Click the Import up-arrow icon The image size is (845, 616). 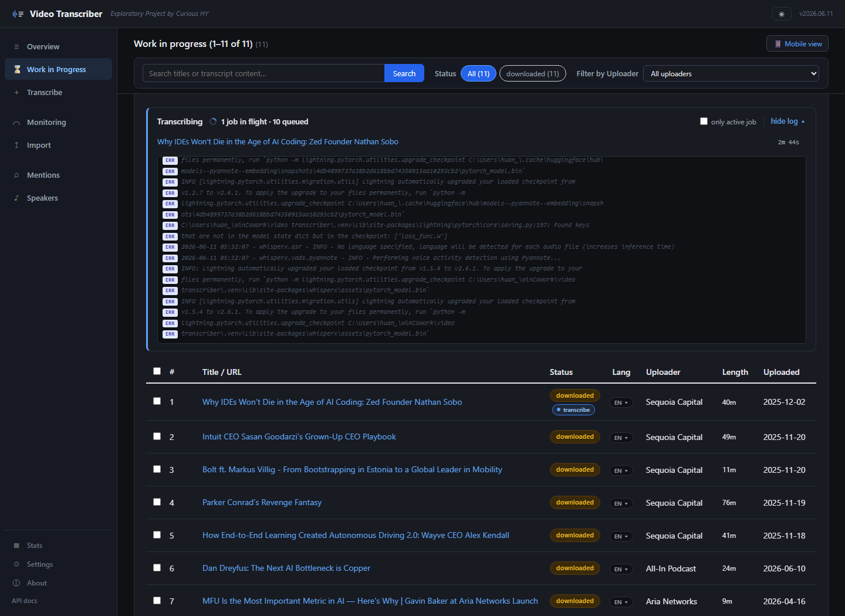pyautogui.click(x=16, y=145)
